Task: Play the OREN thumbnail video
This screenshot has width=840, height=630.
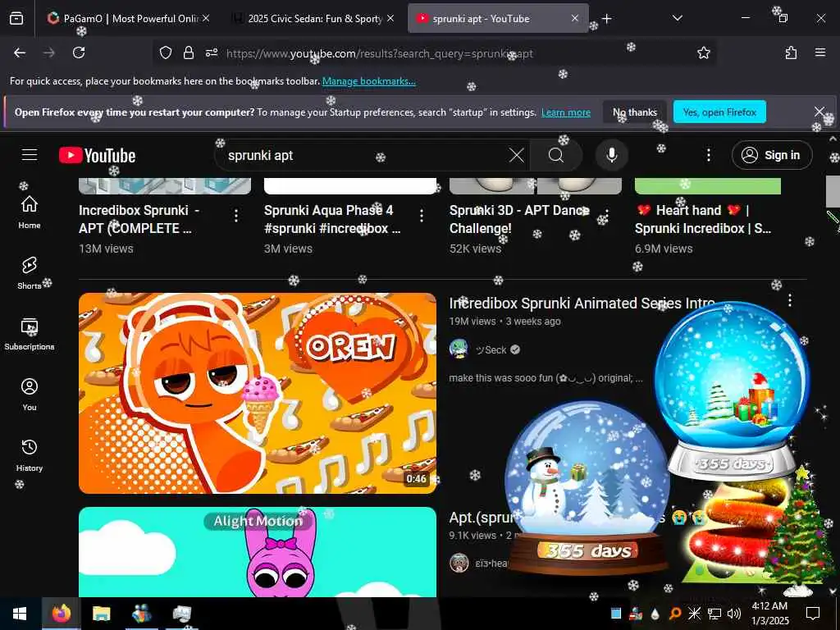Action: click(258, 393)
